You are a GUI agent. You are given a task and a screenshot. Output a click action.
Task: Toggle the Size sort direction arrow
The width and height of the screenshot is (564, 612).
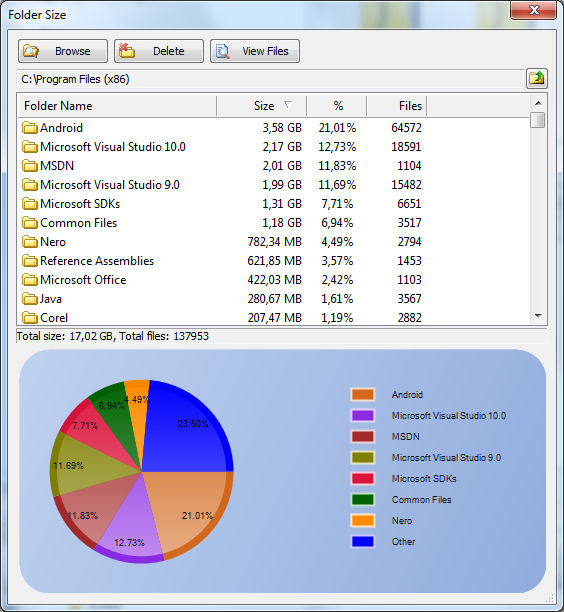pos(288,105)
